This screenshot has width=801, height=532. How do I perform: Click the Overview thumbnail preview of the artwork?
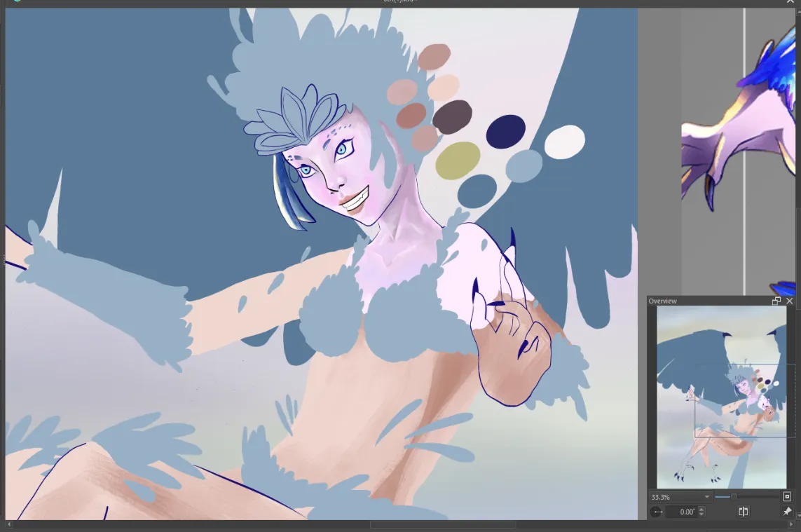coord(721,397)
